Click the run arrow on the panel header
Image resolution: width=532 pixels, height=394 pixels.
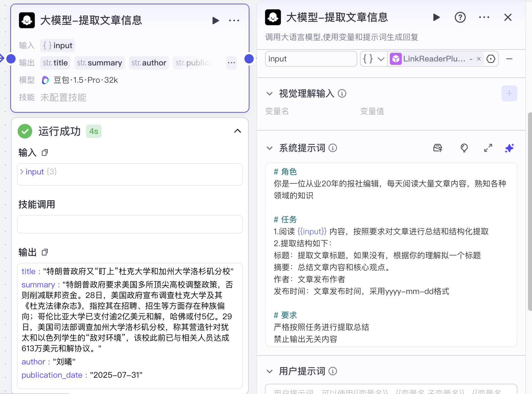[x=436, y=17]
